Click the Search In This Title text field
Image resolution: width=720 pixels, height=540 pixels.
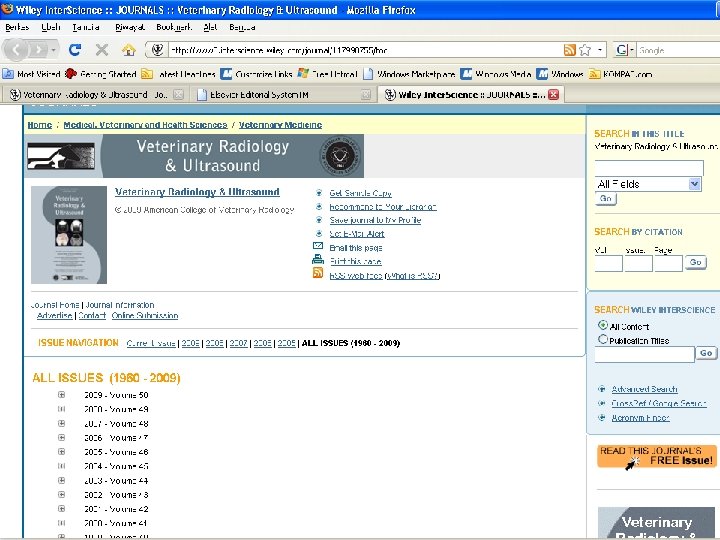click(x=649, y=168)
